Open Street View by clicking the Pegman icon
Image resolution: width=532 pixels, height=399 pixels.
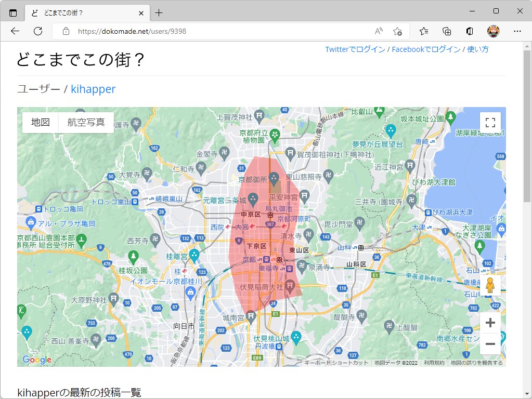[489, 284]
